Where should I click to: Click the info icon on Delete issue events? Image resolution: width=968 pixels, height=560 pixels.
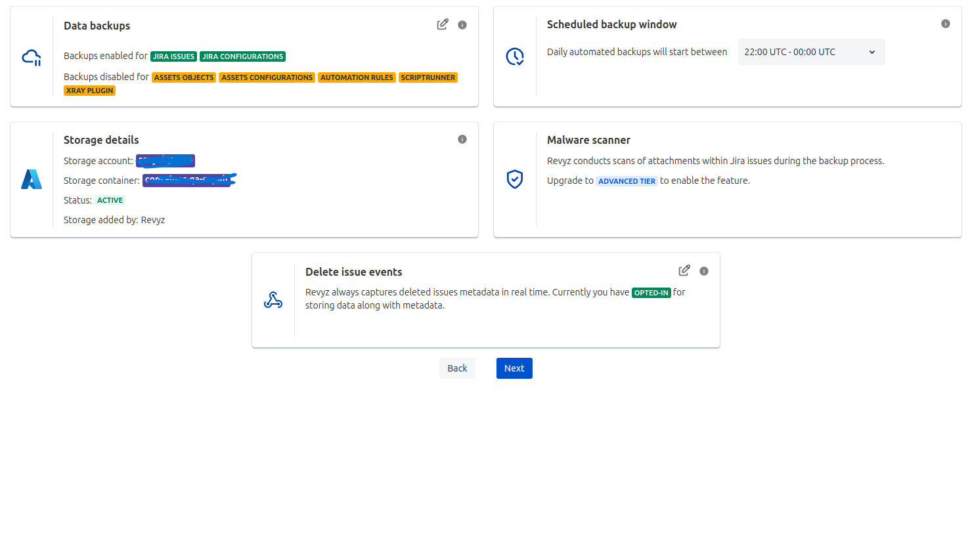[x=703, y=270]
